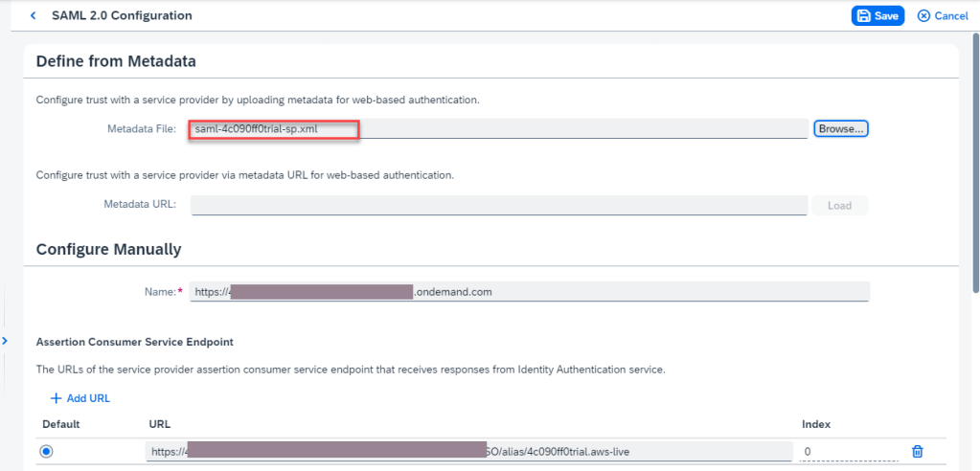Click the URL column header
The height and width of the screenshot is (471, 980).
160,423
